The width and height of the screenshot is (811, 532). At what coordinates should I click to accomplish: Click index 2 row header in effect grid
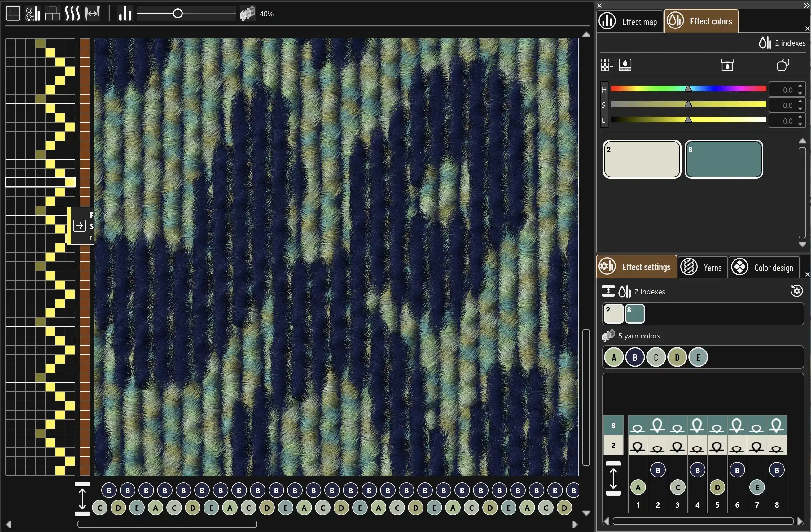click(613, 446)
